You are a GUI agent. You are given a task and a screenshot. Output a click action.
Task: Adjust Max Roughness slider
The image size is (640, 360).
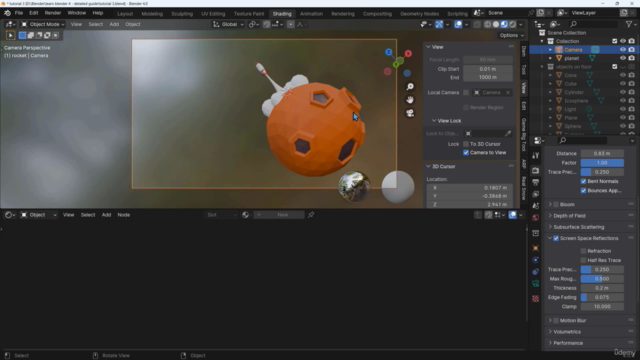pos(602,279)
